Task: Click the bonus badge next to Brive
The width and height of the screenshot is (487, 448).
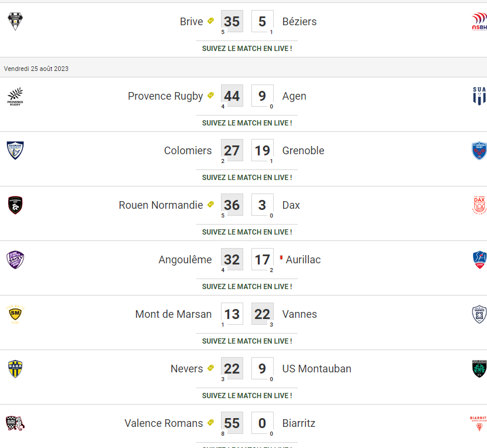Action: tap(210, 21)
